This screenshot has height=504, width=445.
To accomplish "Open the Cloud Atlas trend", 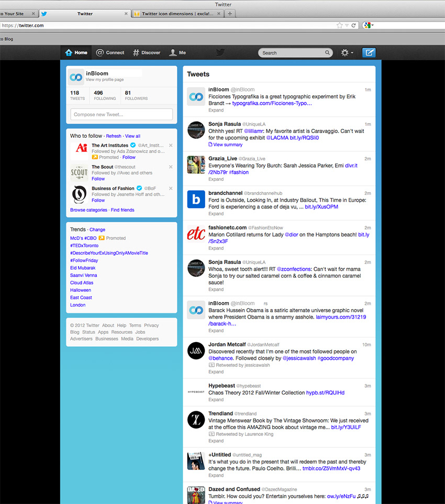I will pyautogui.click(x=82, y=282).
